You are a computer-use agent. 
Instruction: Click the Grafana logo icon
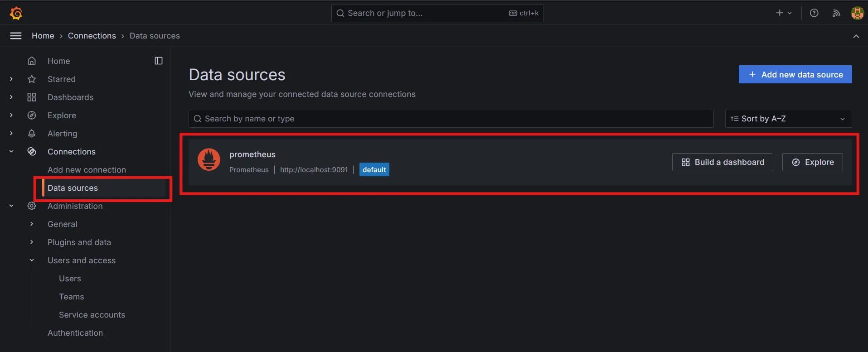16,13
